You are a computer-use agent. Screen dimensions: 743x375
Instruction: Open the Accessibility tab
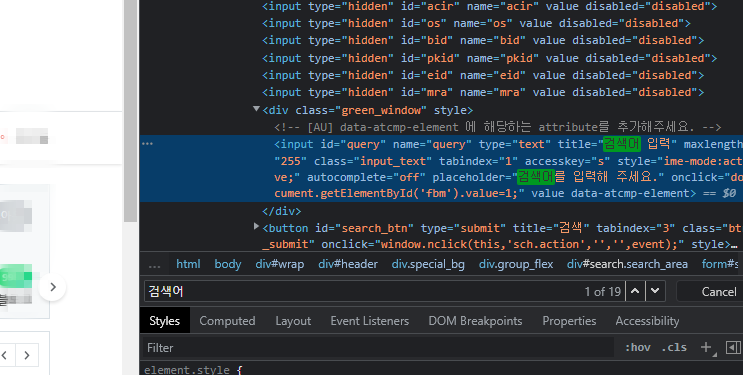click(x=647, y=321)
